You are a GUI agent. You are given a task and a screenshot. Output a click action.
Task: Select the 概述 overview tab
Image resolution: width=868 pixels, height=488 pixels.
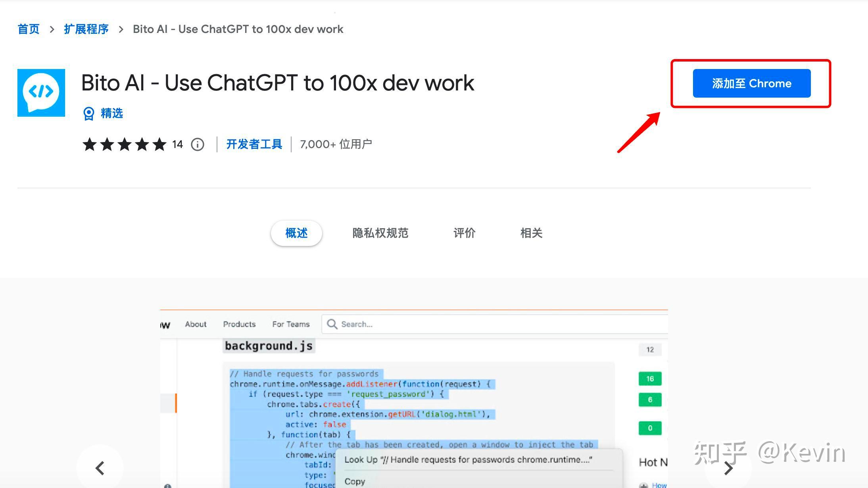click(x=296, y=233)
